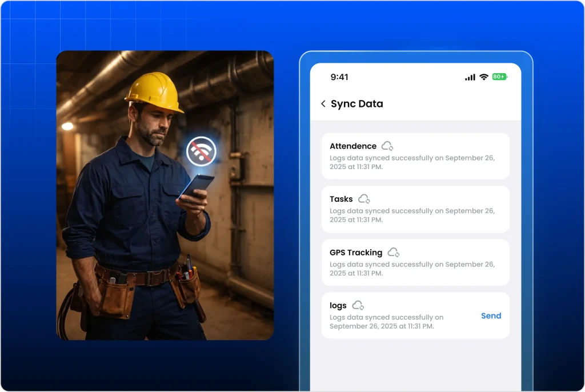Tap the cellular signal bars in the status bar
Screen dimensions: 585x392
[x=470, y=77]
